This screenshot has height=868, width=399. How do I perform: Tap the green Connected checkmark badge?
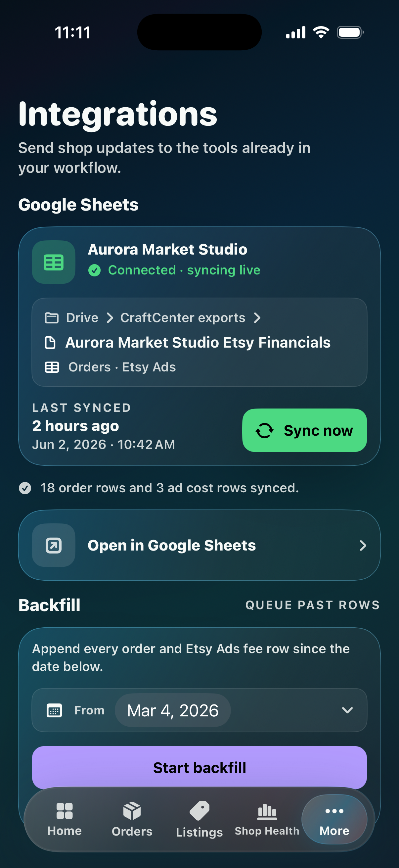pyautogui.click(x=94, y=270)
